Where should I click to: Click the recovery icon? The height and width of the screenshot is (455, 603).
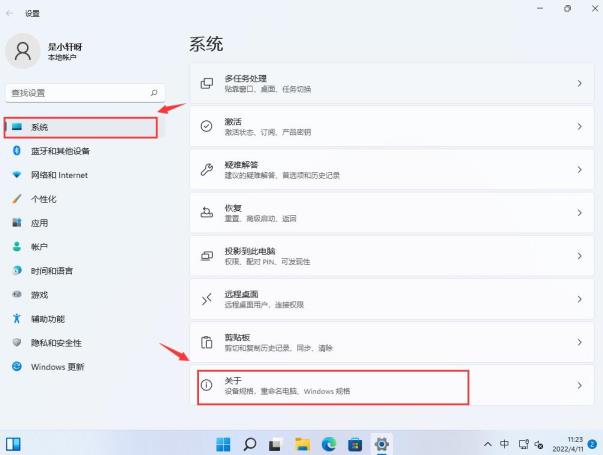point(207,212)
